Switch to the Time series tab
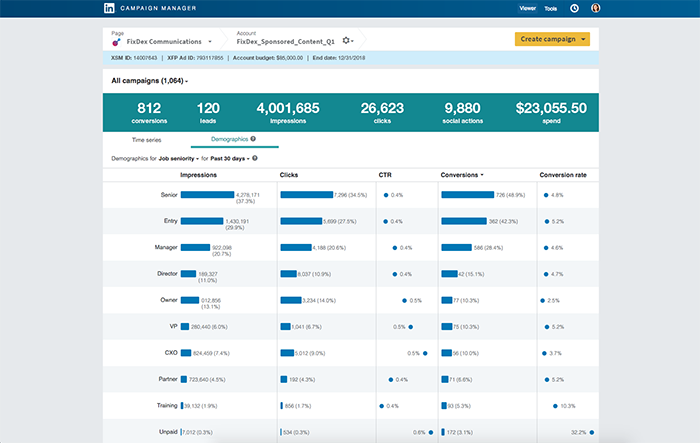This screenshot has width=700, height=443. pos(146,140)
